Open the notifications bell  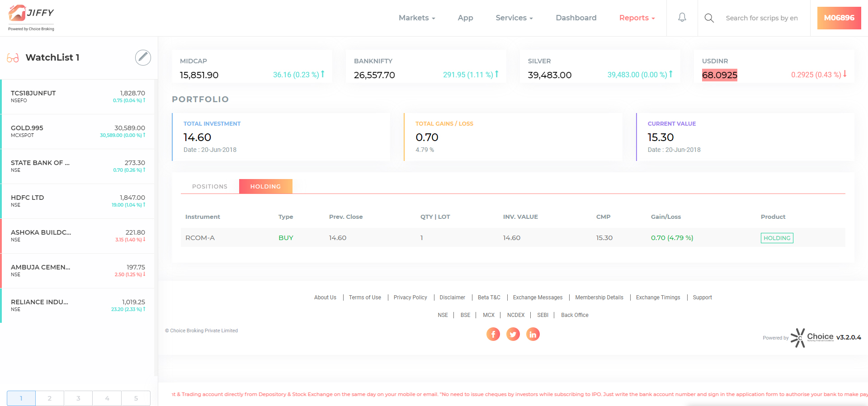pyautogui.click(x=682, y=18)
